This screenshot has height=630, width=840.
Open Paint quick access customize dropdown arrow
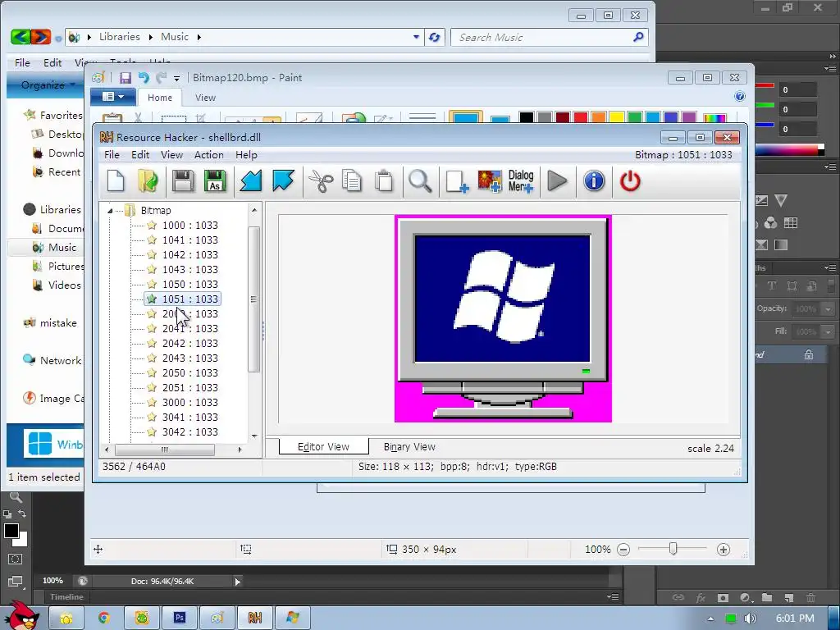tap(176, 78)
